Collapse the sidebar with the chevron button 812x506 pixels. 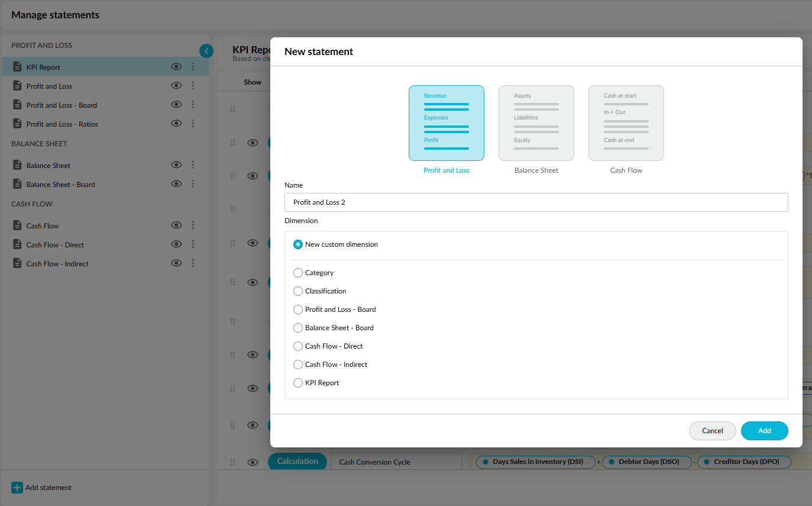point(206,51)
